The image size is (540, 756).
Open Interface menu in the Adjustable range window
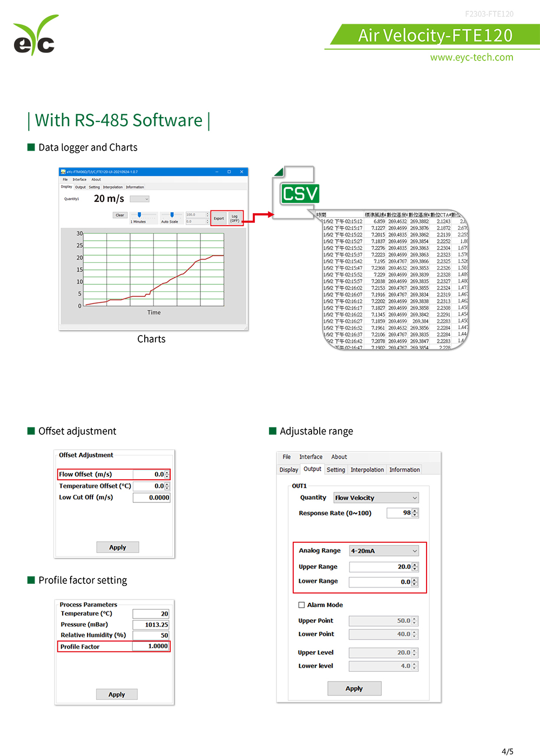(x=311, y=457)
